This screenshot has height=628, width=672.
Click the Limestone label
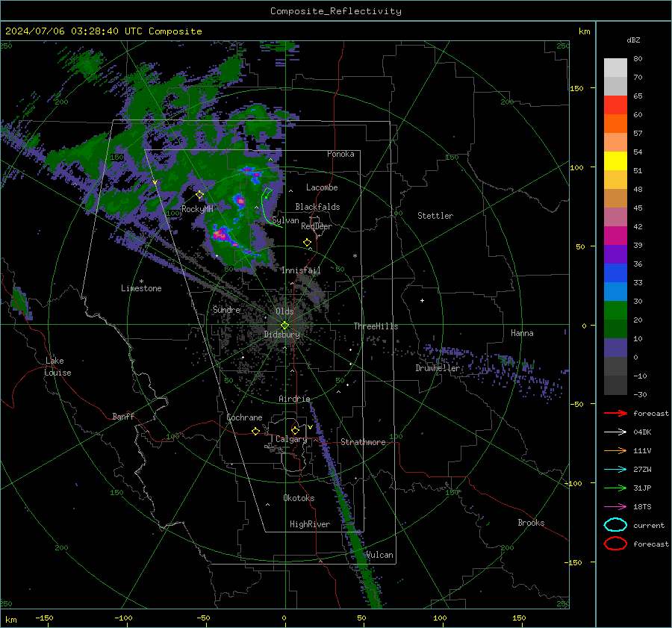point(141,288)
